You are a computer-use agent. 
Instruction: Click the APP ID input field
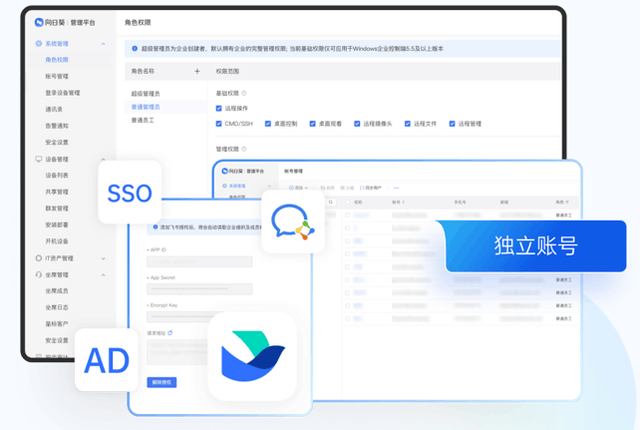tap(199, 262)
